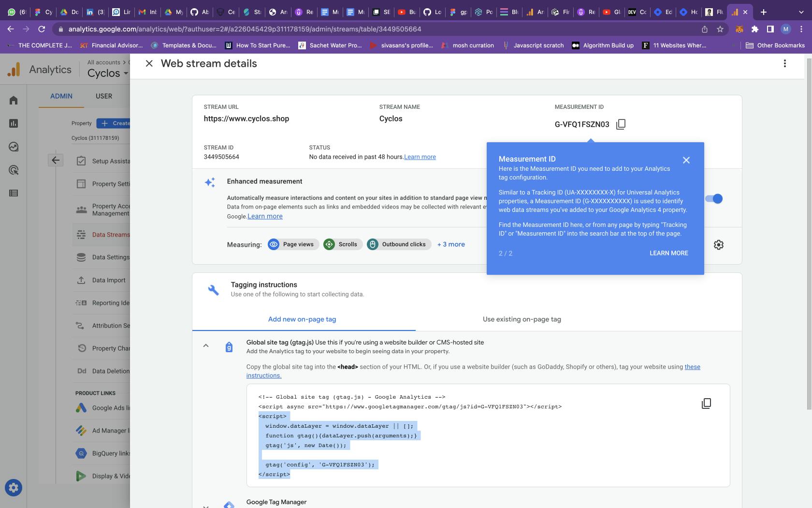Click the Create property button

[114, 123]
